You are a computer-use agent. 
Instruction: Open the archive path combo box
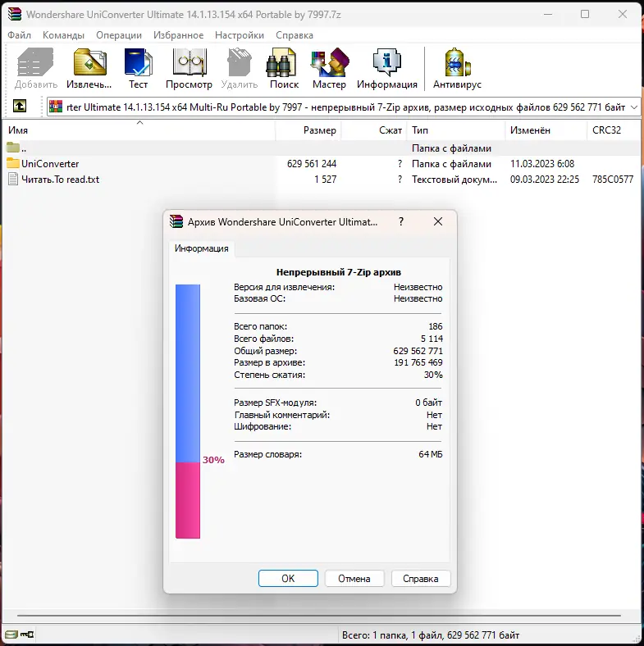344,107
